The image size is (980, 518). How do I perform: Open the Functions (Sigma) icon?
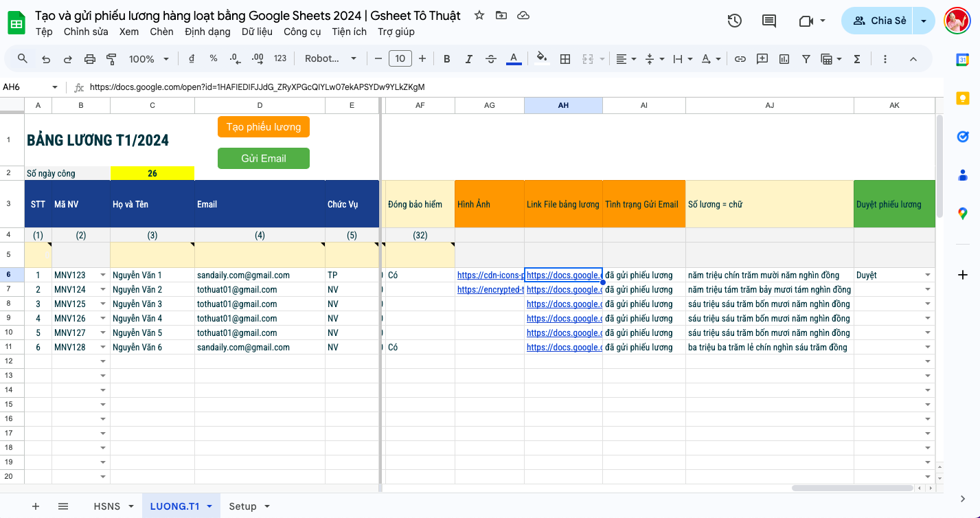click(x=856, y=58)
